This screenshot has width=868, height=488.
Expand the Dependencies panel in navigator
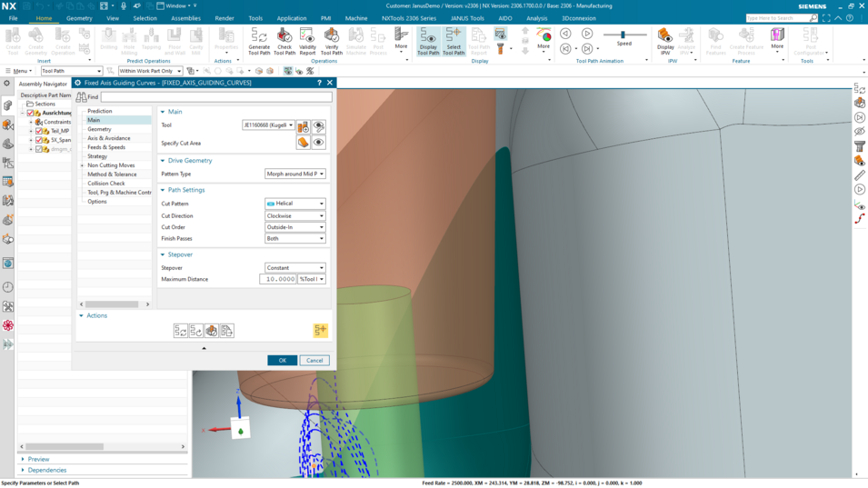point(23,471)
